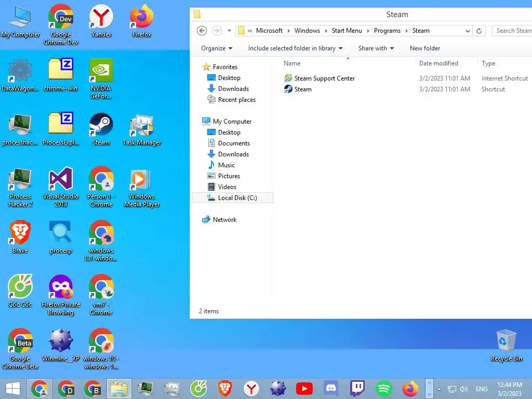Select the Winmine_XP desktop icon
532x399 pixels.
click(x=61, y=345)
